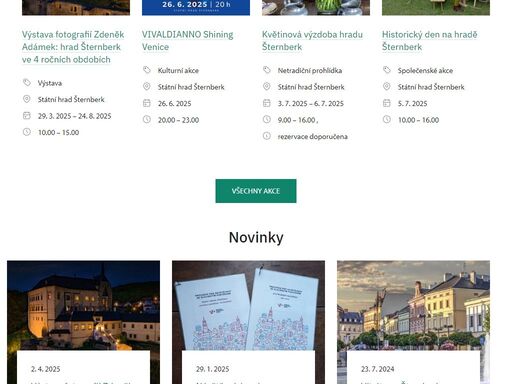Image resolution: width=512 pixels, height=384 pixels.
Task: Click the tag icon next to Výstava
Action: 27,83
